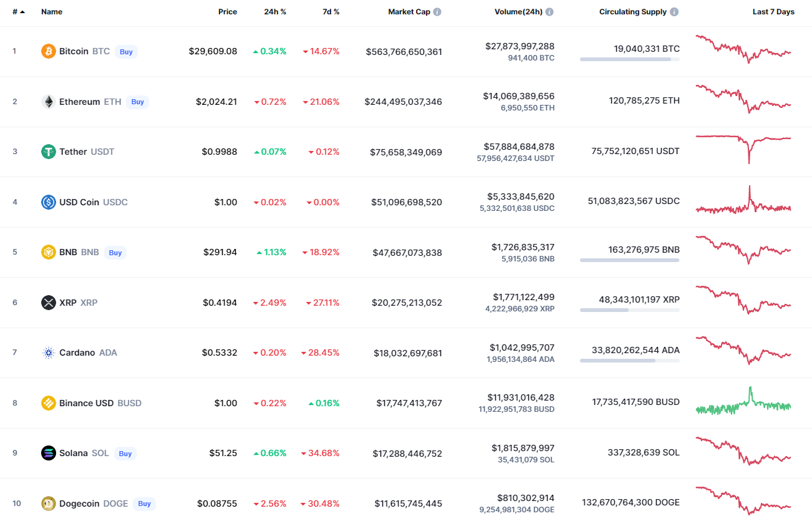Click Solana 7d change 34.68%

coord(321,453)
